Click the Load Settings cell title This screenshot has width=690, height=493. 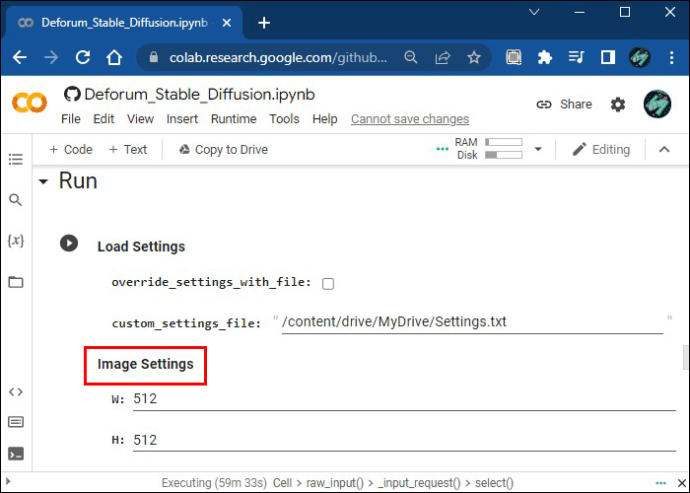pos(141,246)
